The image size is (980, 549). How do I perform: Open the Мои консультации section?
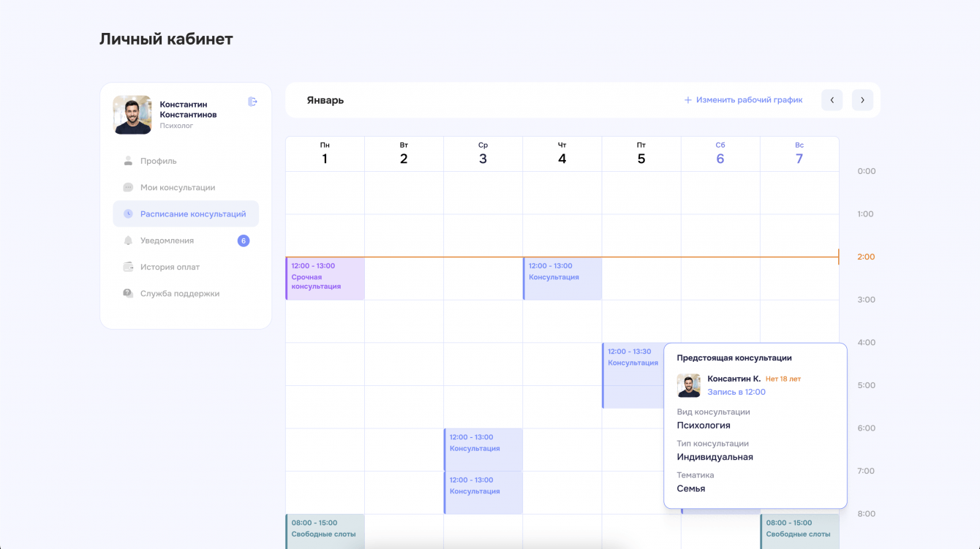coord(186,187)
